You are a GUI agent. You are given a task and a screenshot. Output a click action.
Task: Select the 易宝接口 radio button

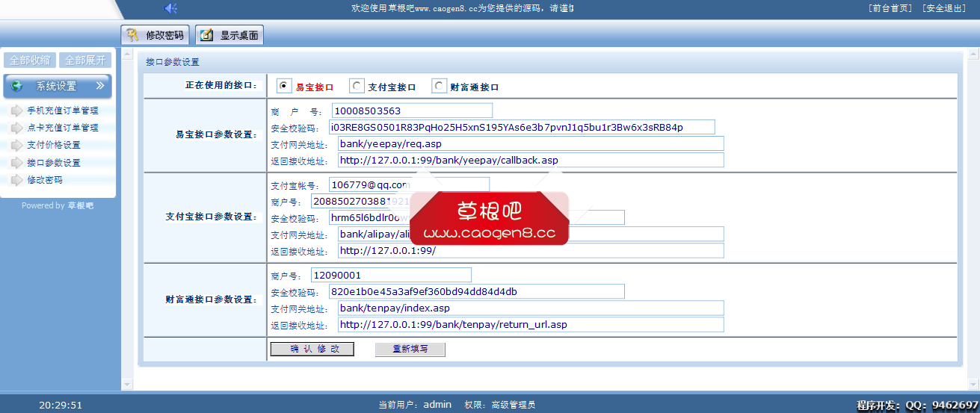coord(284,86)
